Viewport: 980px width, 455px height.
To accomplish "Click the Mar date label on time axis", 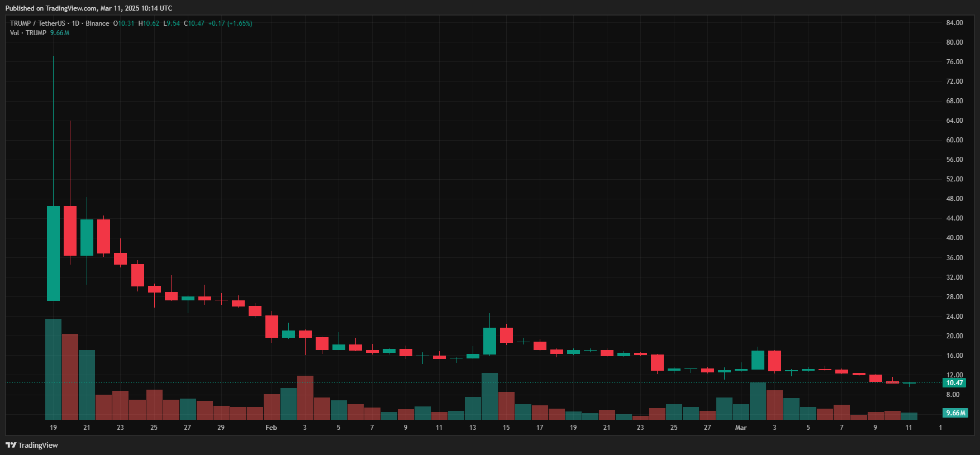I will pos(741,428).
